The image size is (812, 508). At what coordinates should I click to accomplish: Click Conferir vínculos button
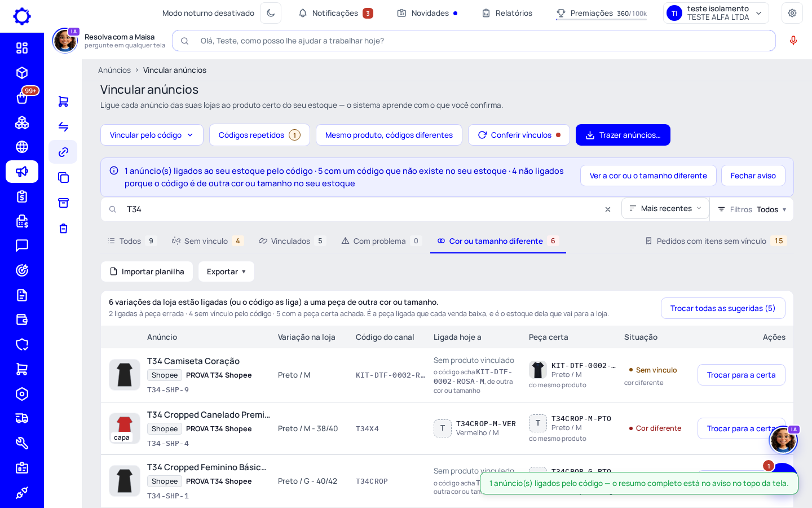pyautogui.click(x=519, y=135)
